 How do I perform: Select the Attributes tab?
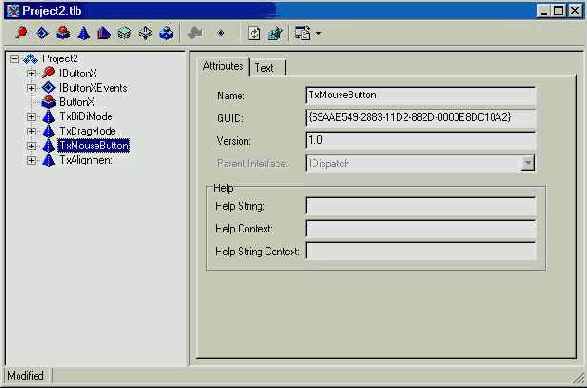pyautogui.click(x=223, y=66)
